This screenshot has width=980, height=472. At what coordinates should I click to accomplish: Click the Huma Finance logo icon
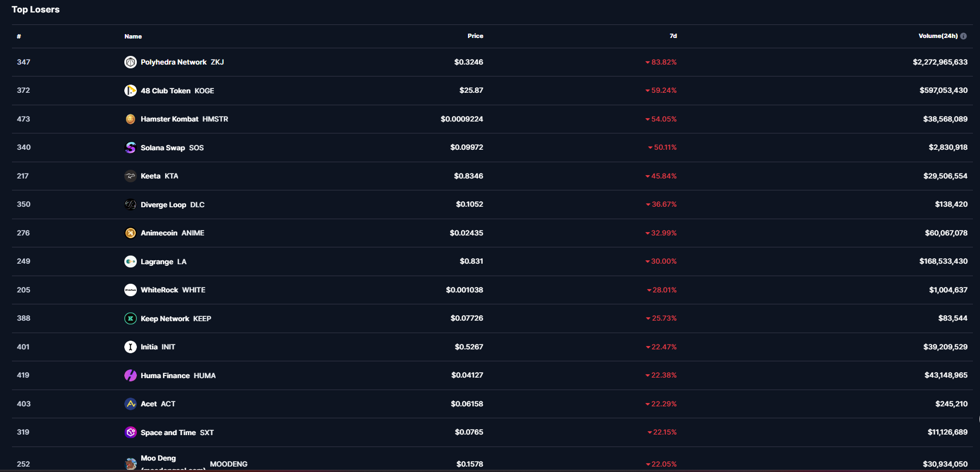[130, 375]
